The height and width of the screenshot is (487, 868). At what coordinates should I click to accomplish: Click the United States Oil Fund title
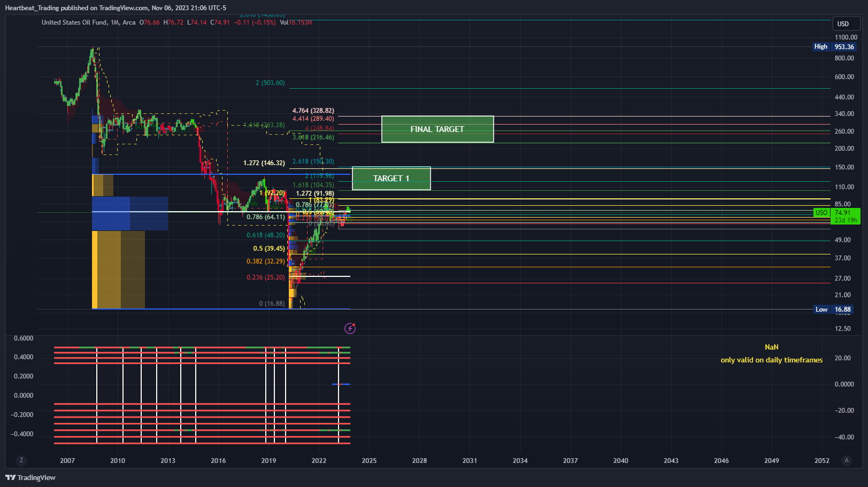(74, 22)
